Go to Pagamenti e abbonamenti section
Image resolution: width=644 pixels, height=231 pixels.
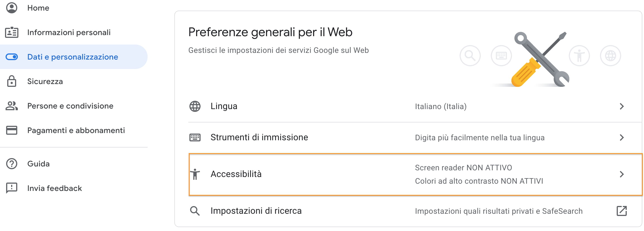[76, 131]
